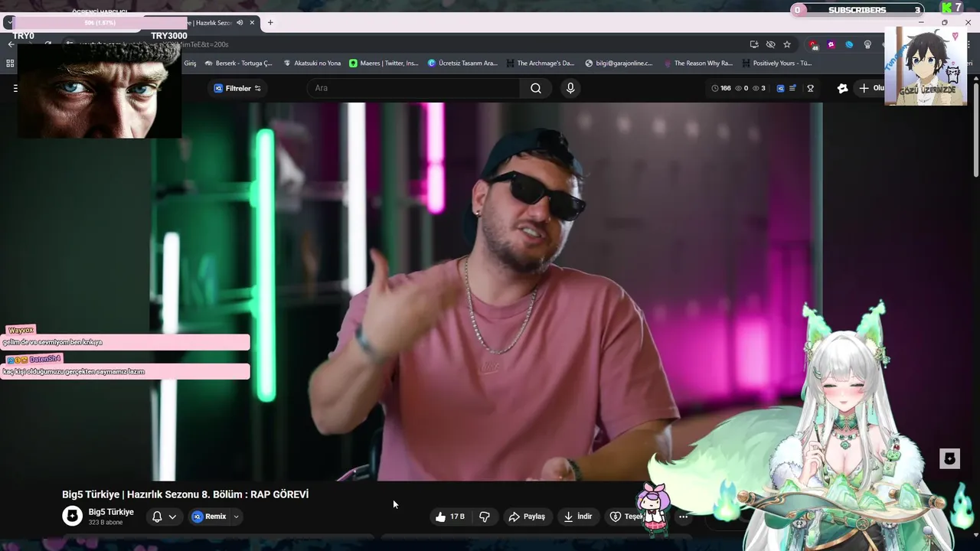This screenshot has height=551, width=980.
Task: Open the Positively Yours bookmark
Action: 777,64
